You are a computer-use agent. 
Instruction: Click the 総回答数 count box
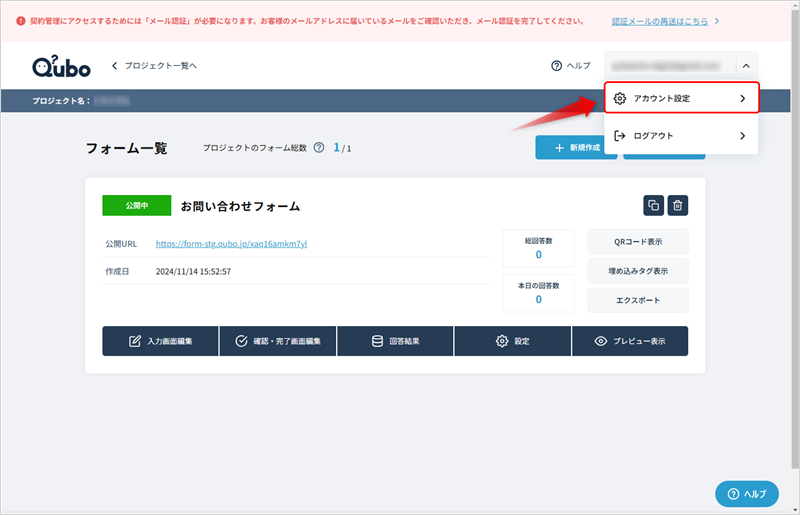(538, 248)
